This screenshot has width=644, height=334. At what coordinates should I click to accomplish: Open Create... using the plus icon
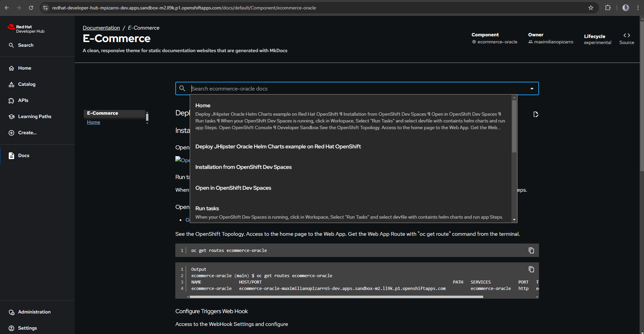11,133
